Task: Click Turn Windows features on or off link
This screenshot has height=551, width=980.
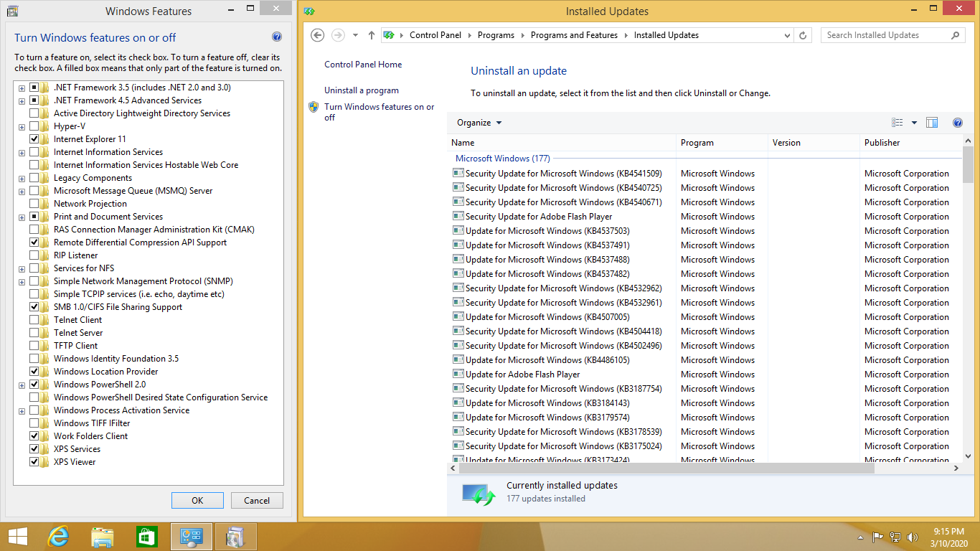Action: [x=379, y=112]
